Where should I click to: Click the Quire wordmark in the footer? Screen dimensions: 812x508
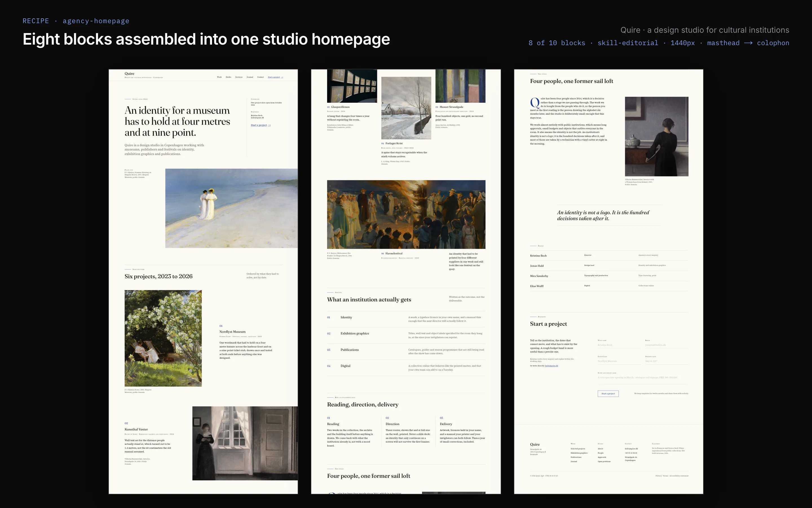click(x=535, y=444)
